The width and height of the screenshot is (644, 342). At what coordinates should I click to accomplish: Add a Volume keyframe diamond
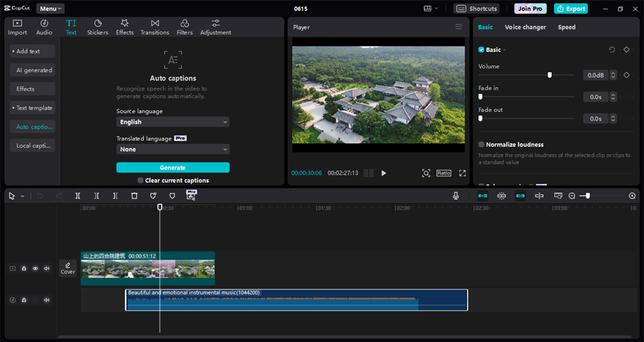point(626,75)
